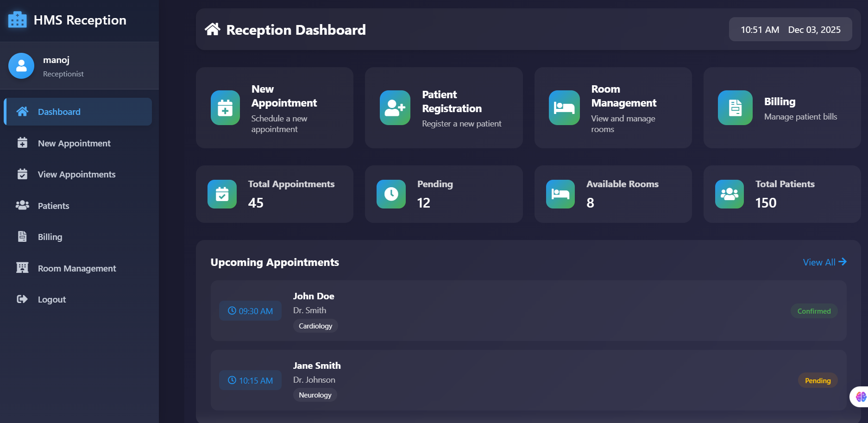Click the manoj user avatar
Viewport: 868px width, 423px height.
(x=21, y=66)
